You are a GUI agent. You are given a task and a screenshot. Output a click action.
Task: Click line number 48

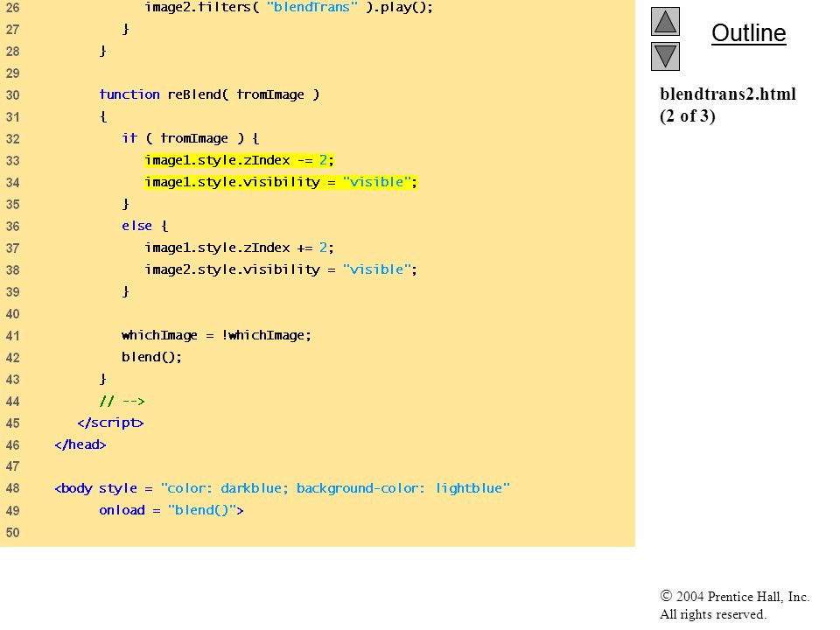pos(13,488)
